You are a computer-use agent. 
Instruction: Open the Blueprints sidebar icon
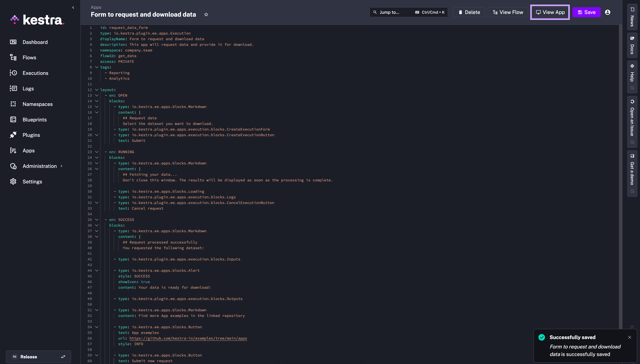click(x=13, y=120)
